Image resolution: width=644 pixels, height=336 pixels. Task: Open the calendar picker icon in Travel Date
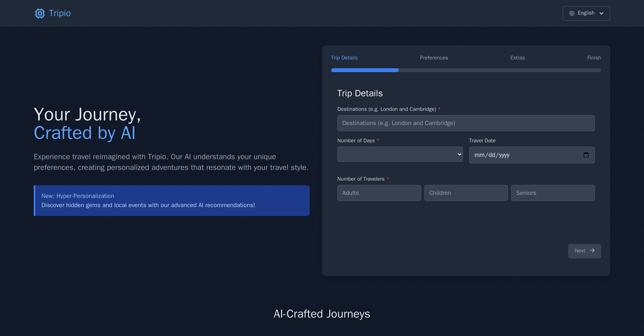(586, 155)
